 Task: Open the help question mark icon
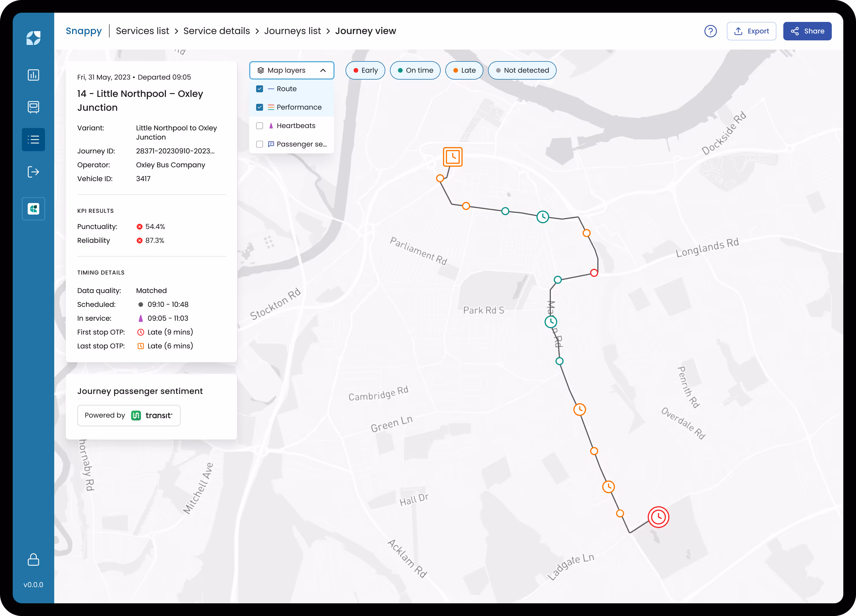[x=711, y=31]
